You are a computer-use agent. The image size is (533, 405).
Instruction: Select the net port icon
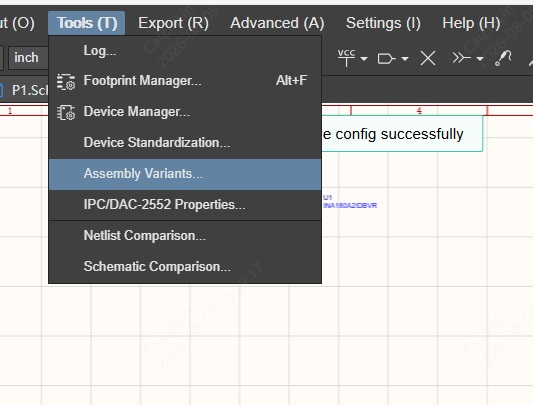pos(386,59)
